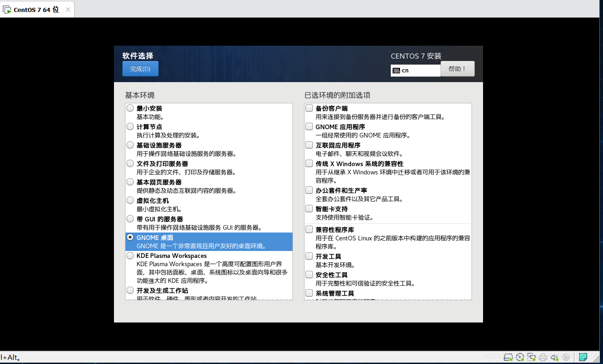Check 传统 X Windows 系统的兼容性 checkbox
603x364 pixels.
coord(309,163)
